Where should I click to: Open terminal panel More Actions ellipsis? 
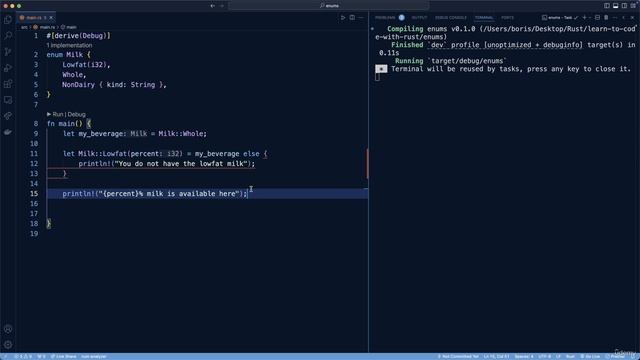[615, 18]
